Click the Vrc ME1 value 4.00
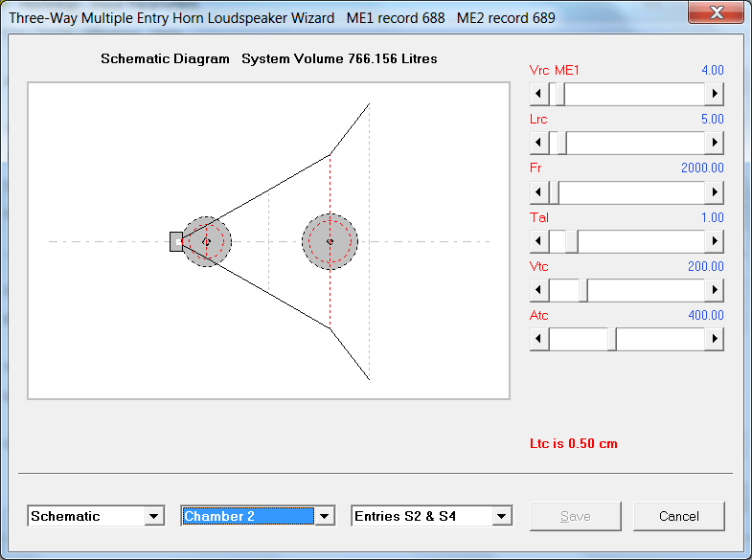 click(712, 71)
